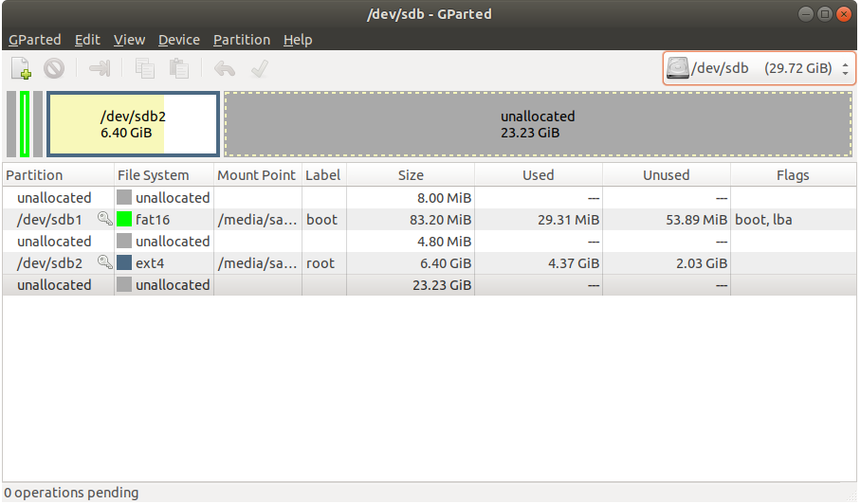
Task: Select the /dev/sdb2 block in disk map
Action: pyautogui.click(x=133, y=124)
